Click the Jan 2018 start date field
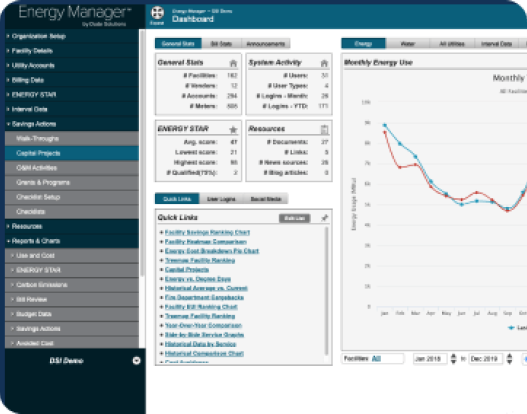Viewport: 527px width, 414px height. point(430,359)
